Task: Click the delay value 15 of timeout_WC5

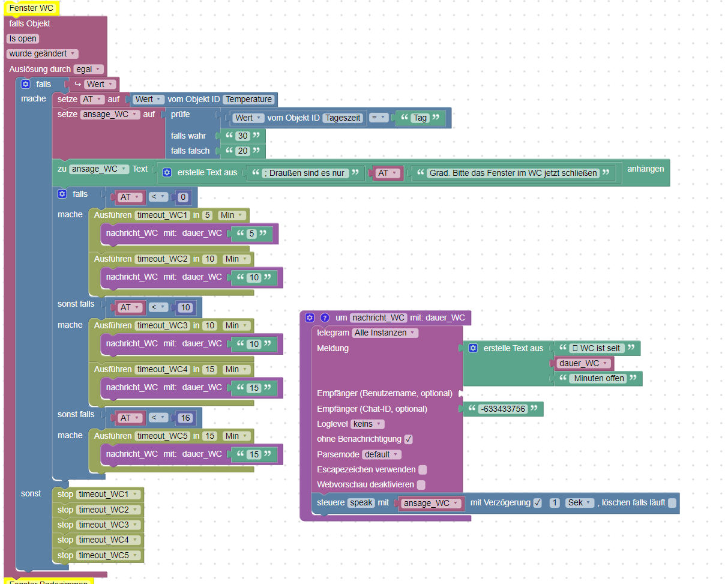Action: 209,436
